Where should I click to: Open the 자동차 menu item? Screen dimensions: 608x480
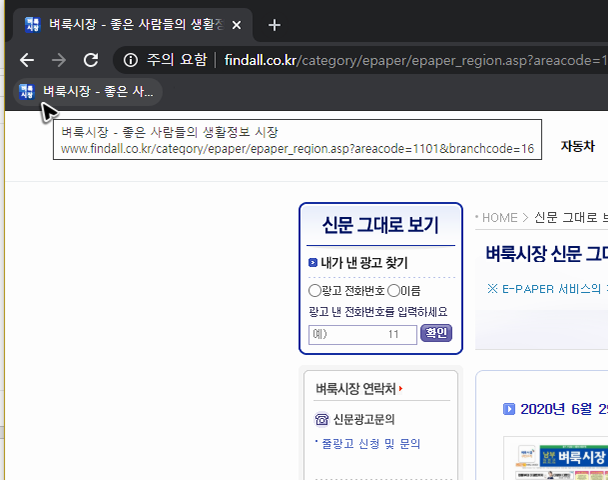(x=577, y=146)
